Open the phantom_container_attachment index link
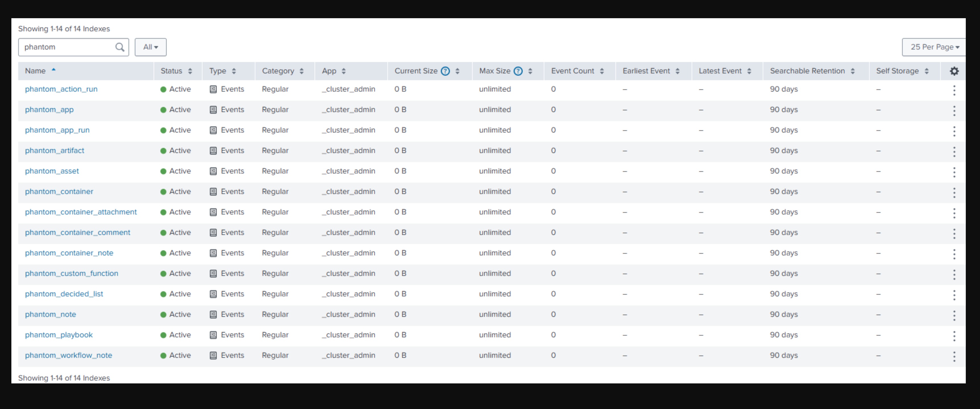980x409 pixels. pyautogui.click(x=81, y=212)
